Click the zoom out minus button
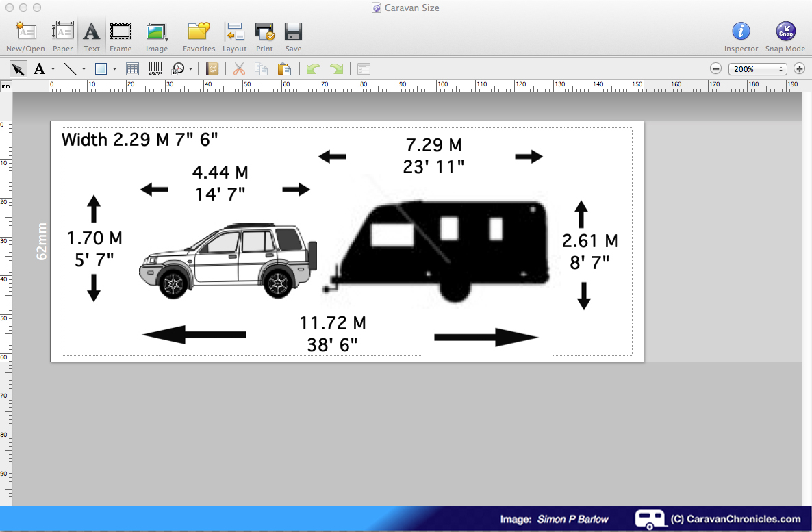Viewport: 812px width, 532px height. coord(715,68)
